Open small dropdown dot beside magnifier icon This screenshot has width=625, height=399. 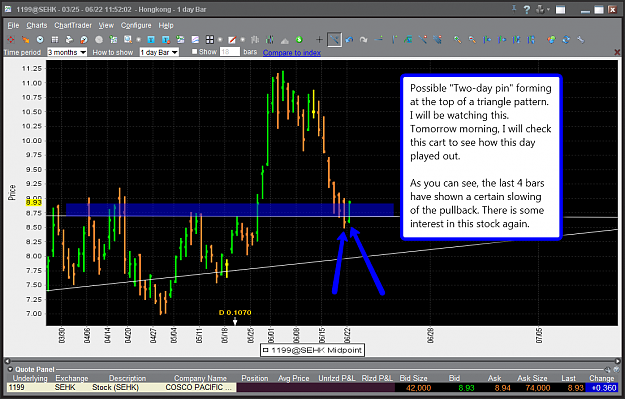[139, 39]
